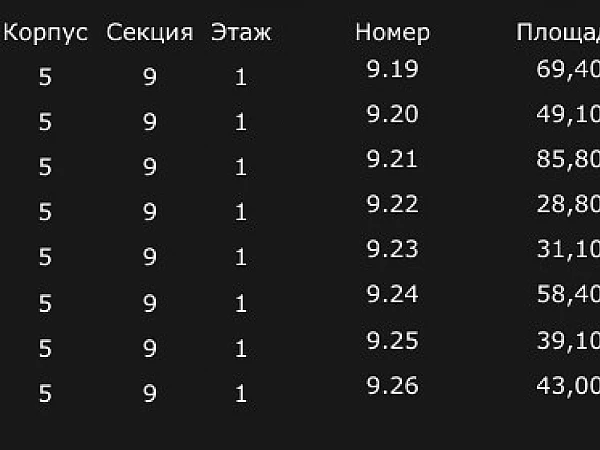Screen dimensions: 600x450
Task: Select number 9.25 in the table
Action: click(x=392, y=340)
